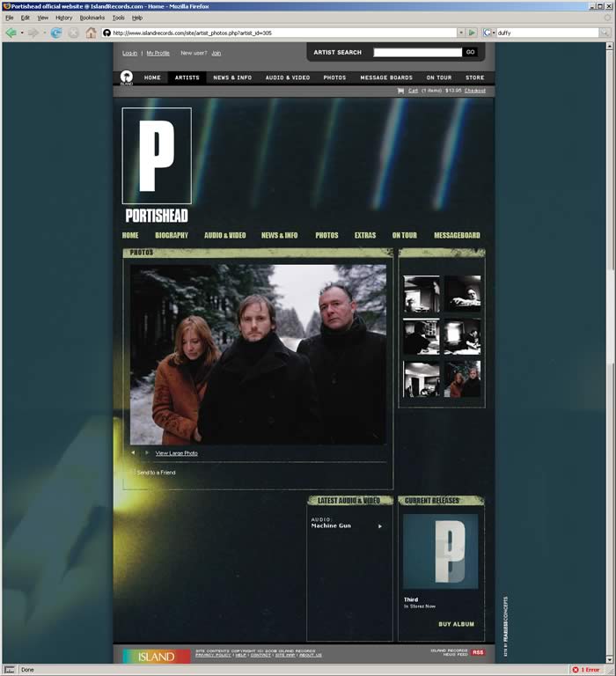
Task: Select the band-in-snow photo thumbnail
Action: pyautogui.click(x=463, y=379)
